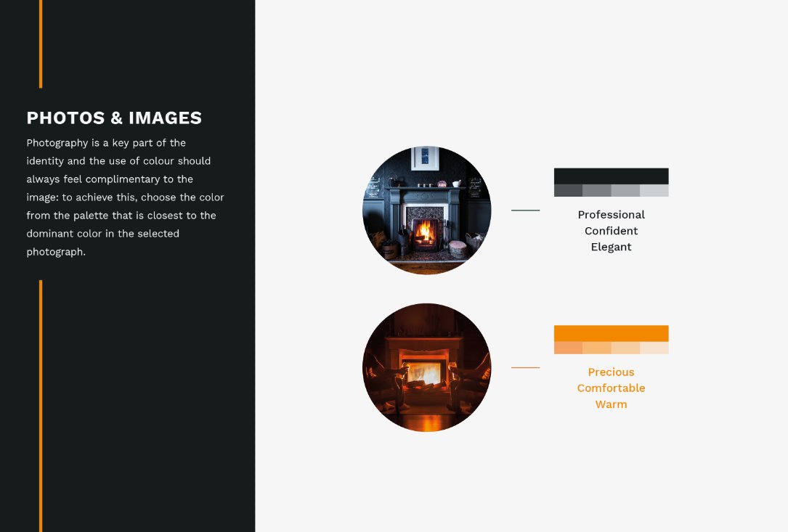The width and height of the screenshot is (788, 532).
Task: Select the wide black palette bar
Action: [x=611, y=176]
